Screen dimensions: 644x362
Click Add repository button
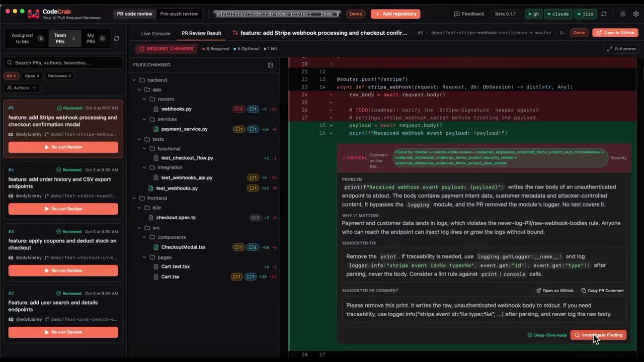click(395, 14)
